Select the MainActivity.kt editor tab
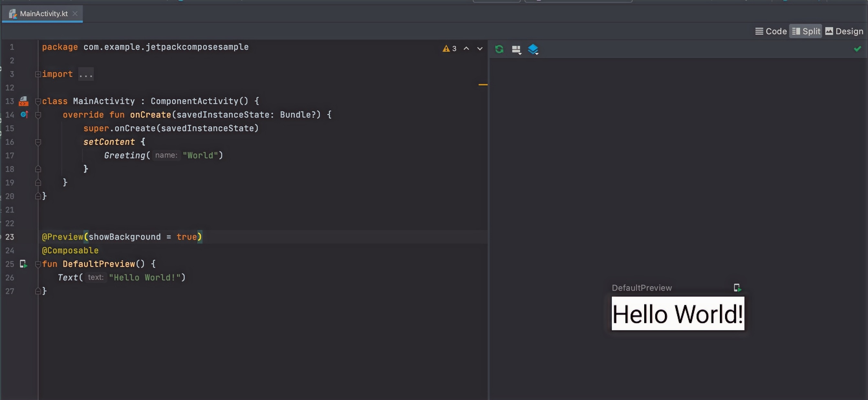This screenshot has width=868, height=400. 43,14
